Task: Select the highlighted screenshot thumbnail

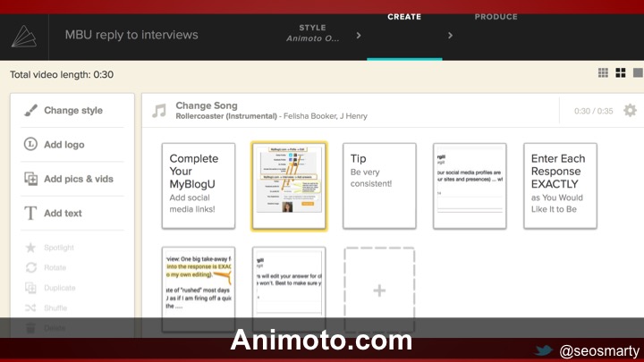Action: 289,186
